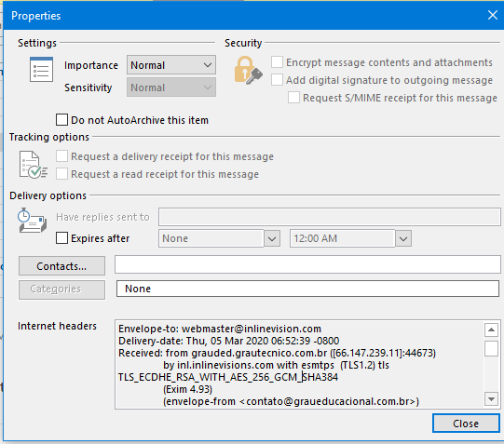This screenshot has height=444, width=504.
Task: Click the Delivery-date Thu, 05 Mar 2020 line
Action: pos(229,341)
